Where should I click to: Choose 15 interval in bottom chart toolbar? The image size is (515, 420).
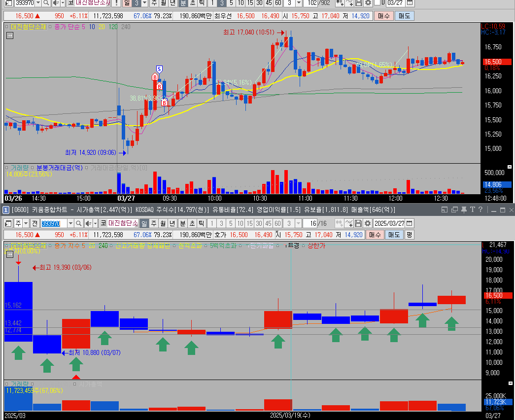[250, 223]
